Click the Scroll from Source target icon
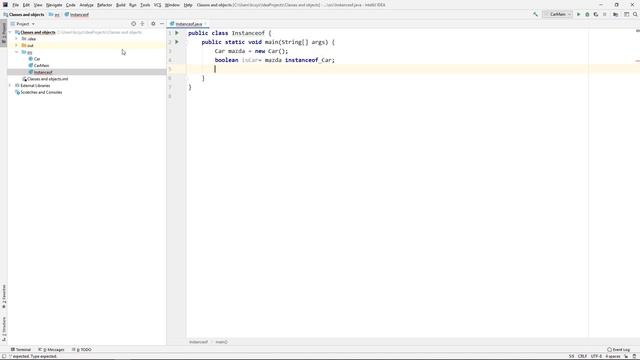This screenshot has height=360, width=640. click(133, 24)
